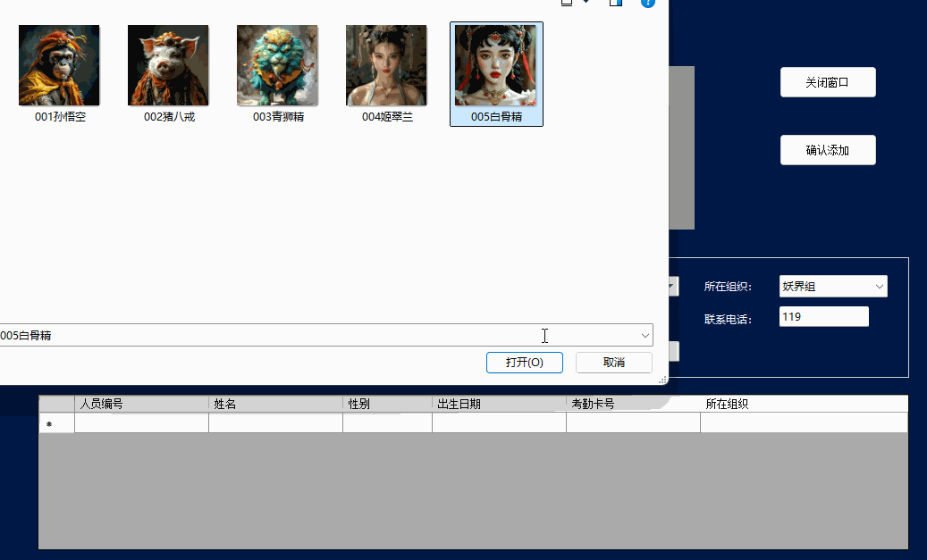
Task: Click the empty new-row cell under 姓名
Action: [x=275, y=423]
